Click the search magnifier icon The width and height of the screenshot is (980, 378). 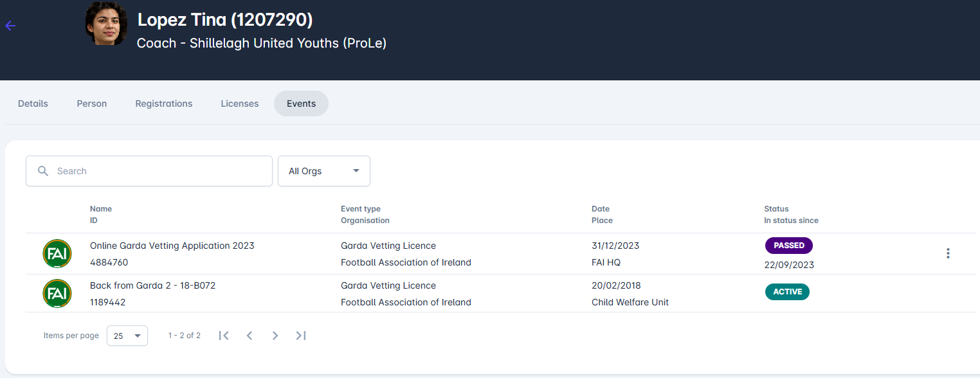tap(43, 171)
